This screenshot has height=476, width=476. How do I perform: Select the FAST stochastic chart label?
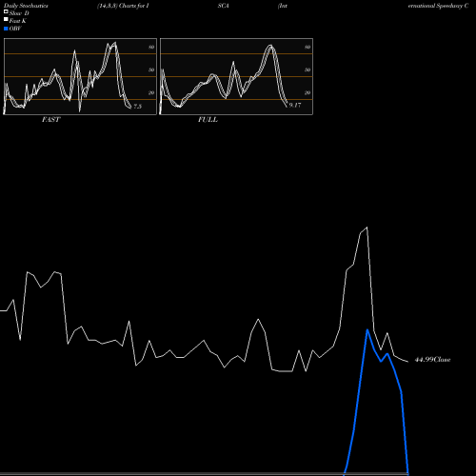pyautogui.click(x=50, y=120)
